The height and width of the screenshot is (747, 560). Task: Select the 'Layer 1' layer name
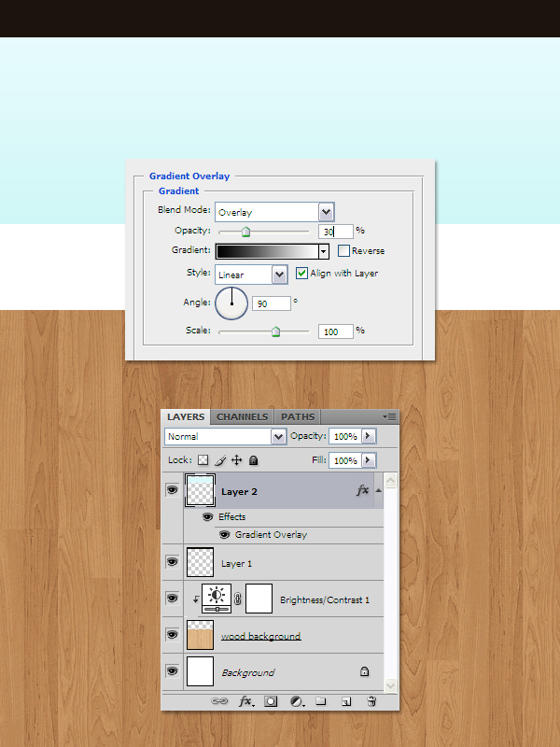click(236, 564)
